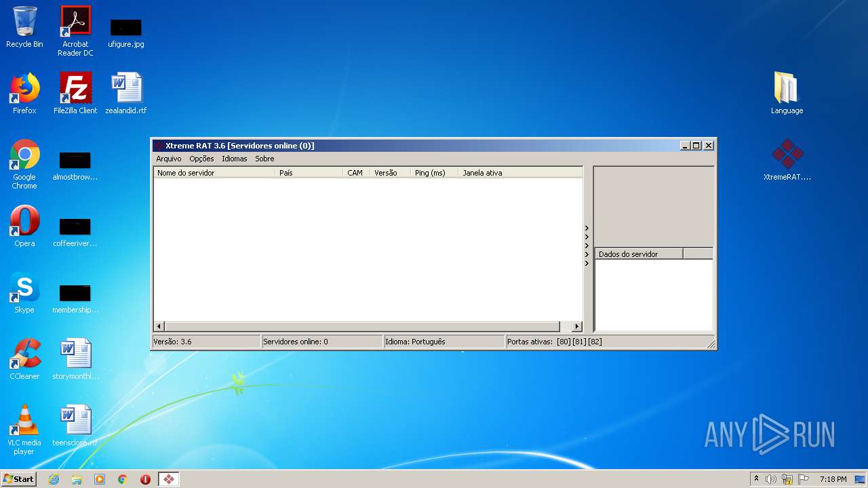
Task: Click the Janela ativa column header
Action: (x=520, y=173)
